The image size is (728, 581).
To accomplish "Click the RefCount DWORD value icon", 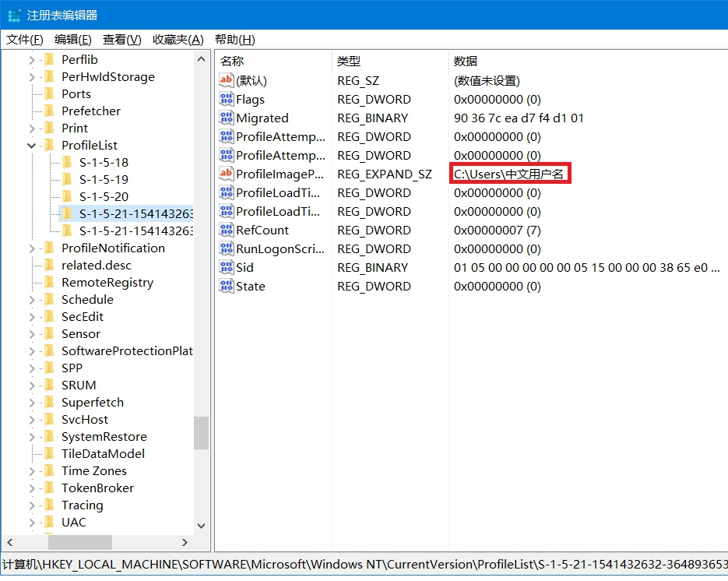I will (x=226, y=230).
